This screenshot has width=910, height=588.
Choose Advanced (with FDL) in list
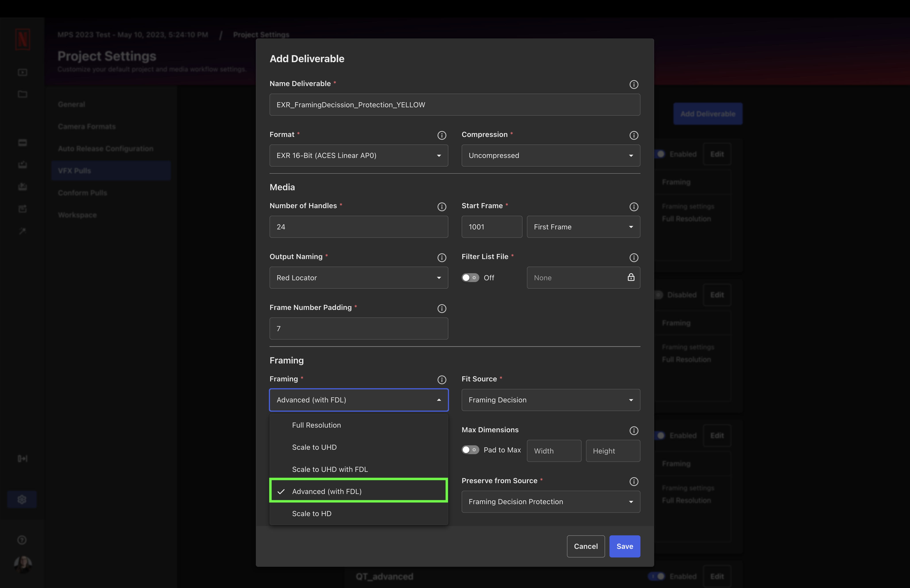tap(359, 491)
